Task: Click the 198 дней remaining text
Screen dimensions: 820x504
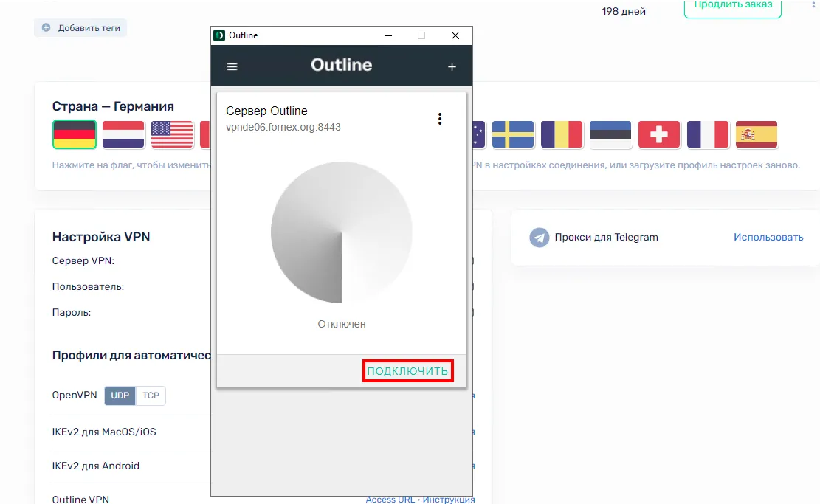Action: click(624, 12)
